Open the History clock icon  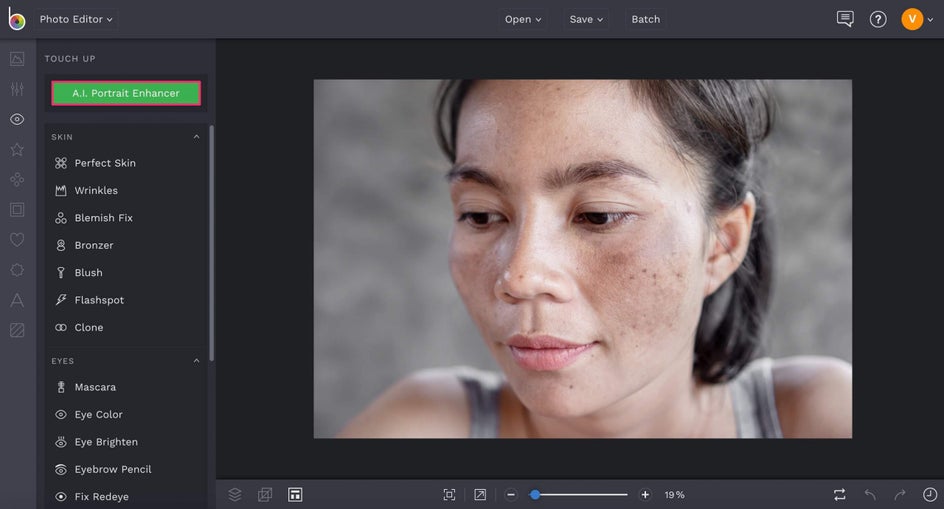(x=930, y=494)
